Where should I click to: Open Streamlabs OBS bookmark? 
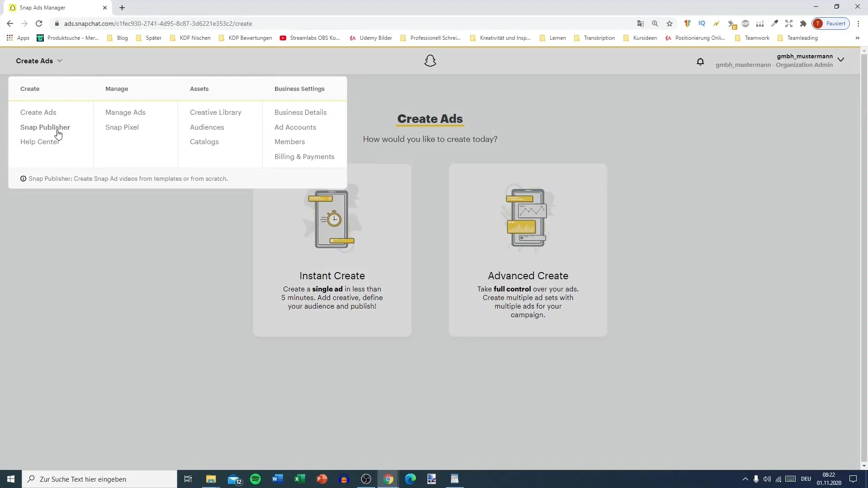coord(310,38)
